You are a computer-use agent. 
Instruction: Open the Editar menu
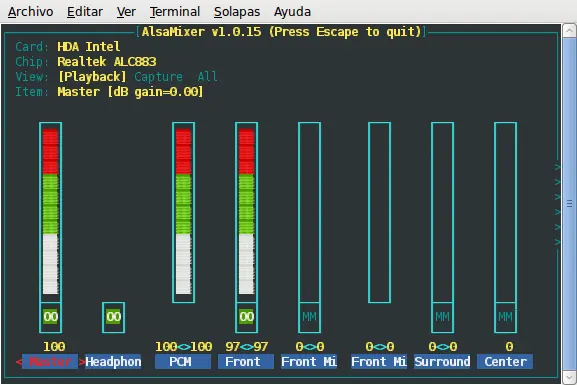[85, 12]
